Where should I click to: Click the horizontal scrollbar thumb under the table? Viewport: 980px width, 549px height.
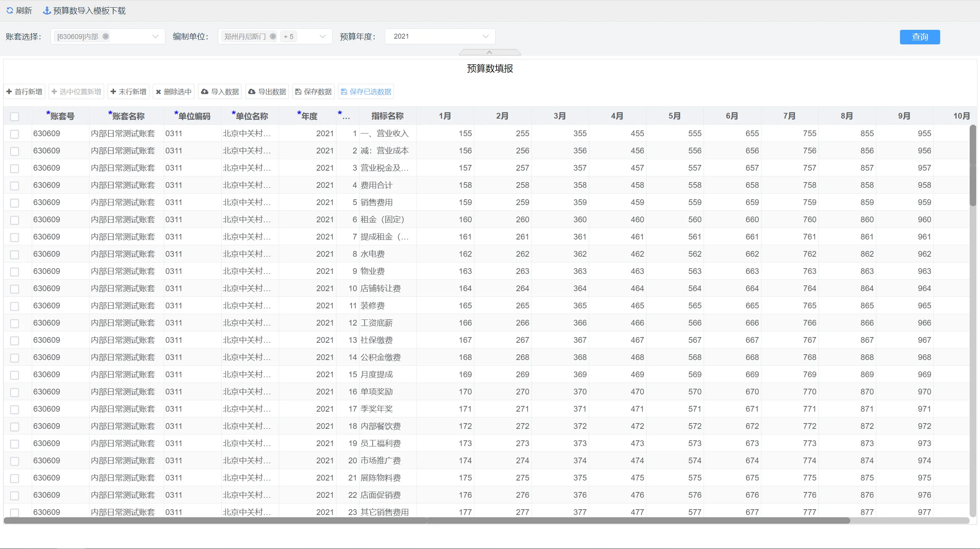427,521
